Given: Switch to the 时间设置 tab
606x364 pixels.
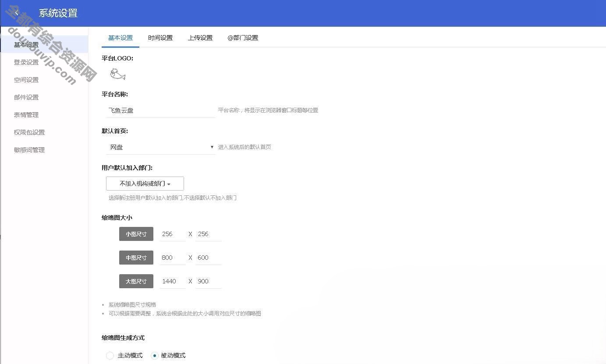Looking at the screenshot, I should pos(160,38).
